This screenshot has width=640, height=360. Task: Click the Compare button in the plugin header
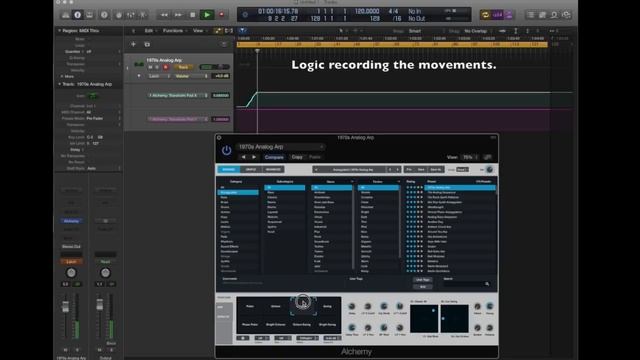click(x=274, y=157)
